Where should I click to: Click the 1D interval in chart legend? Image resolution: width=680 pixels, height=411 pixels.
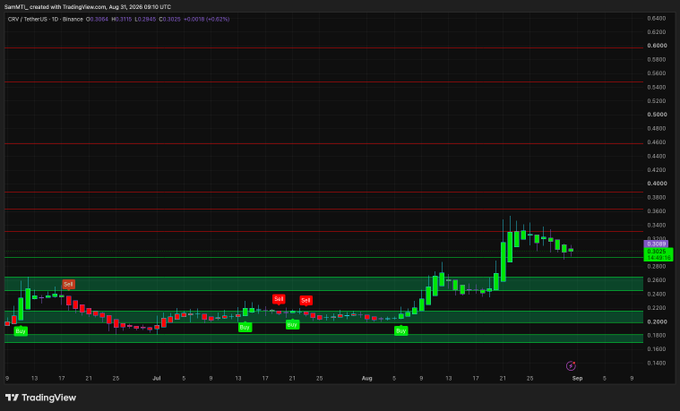tap(55, 19)
